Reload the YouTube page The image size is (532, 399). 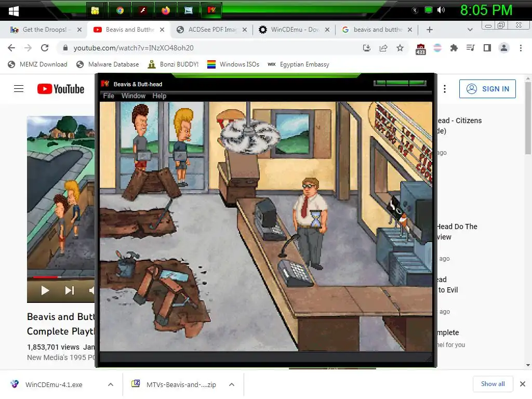45,48
